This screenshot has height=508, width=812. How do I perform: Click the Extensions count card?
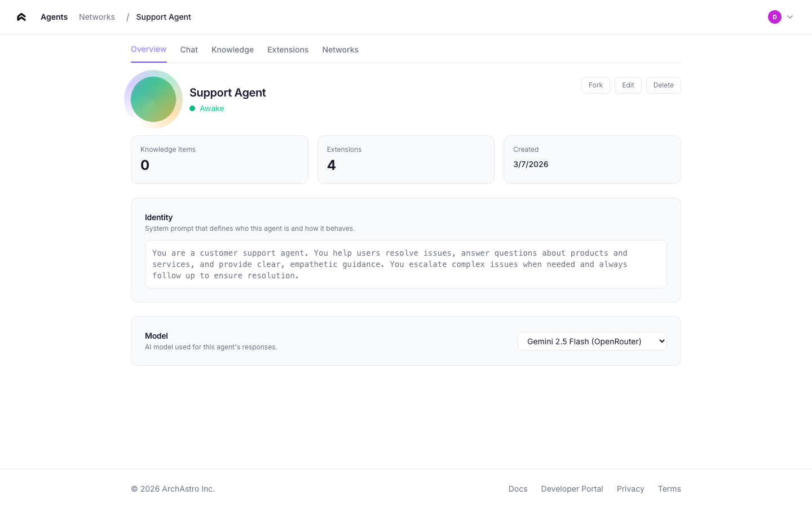405,159
